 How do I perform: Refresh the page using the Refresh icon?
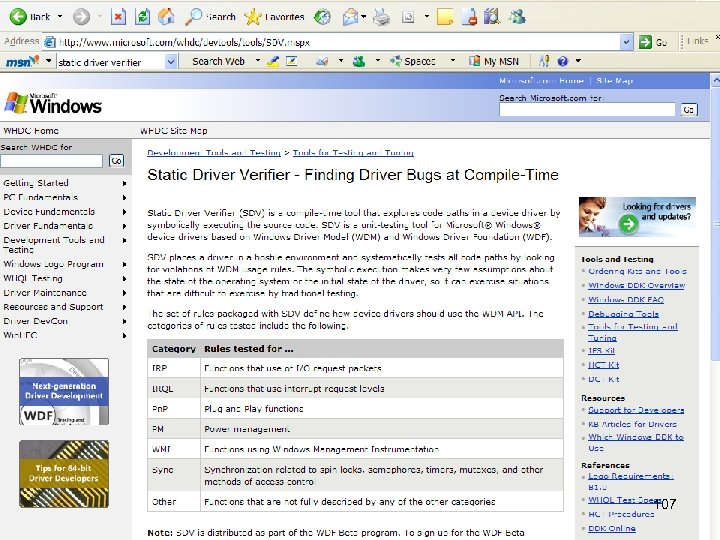(x=142, y=17)
